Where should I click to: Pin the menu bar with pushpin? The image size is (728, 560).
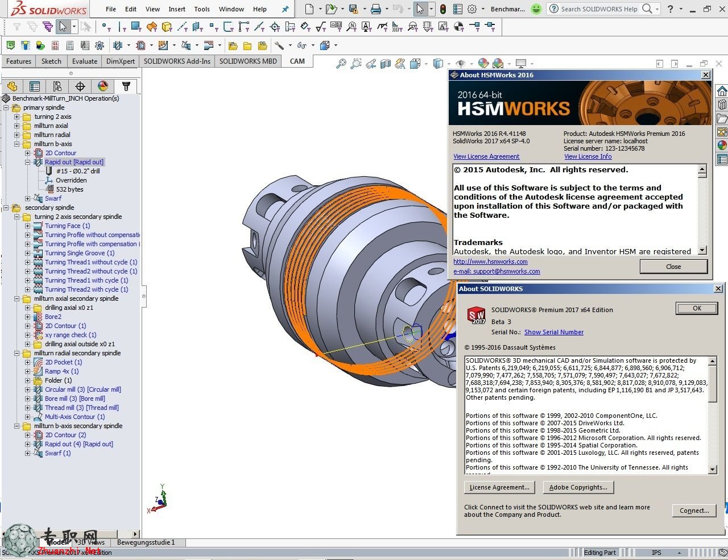(286, 9)
